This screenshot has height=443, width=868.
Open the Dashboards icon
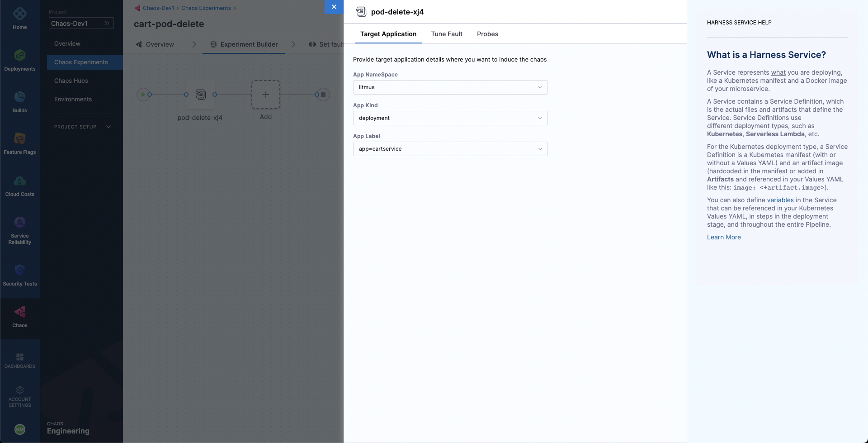click(x=20, y=357)
